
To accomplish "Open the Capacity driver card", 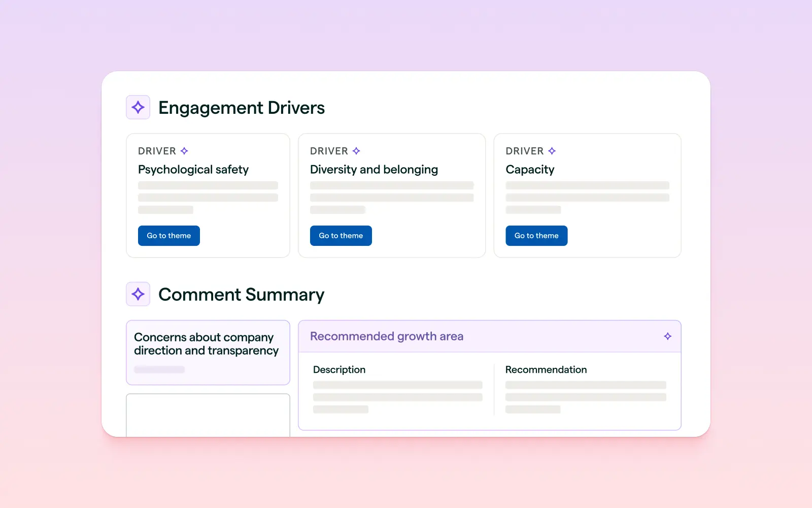I will pyautogui.click(x=587, y=196).
